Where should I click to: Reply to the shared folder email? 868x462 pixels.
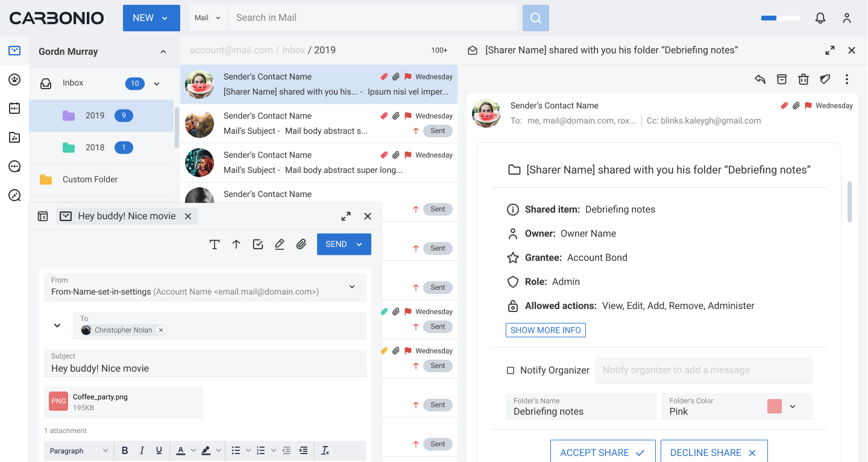pyautogui.click(x=759, y=79)
